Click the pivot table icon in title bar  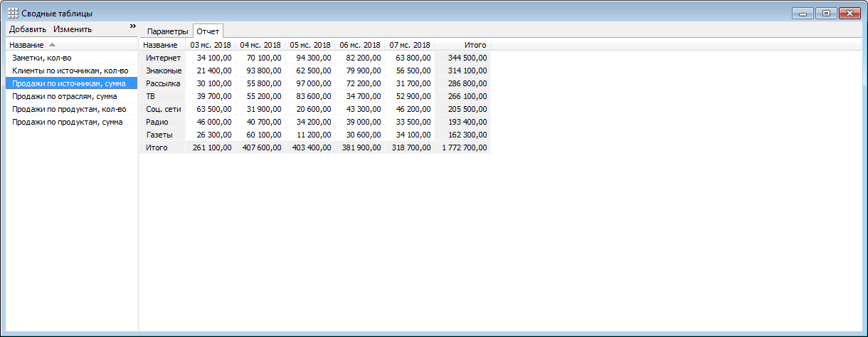pyautogui.click(x=13, y=13)
